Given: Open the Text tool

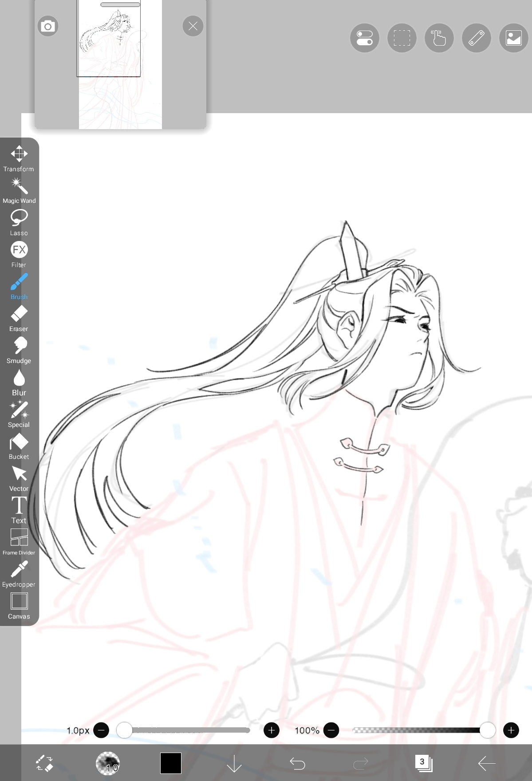Looking at the screenshot, I should (x=19, y=509).
